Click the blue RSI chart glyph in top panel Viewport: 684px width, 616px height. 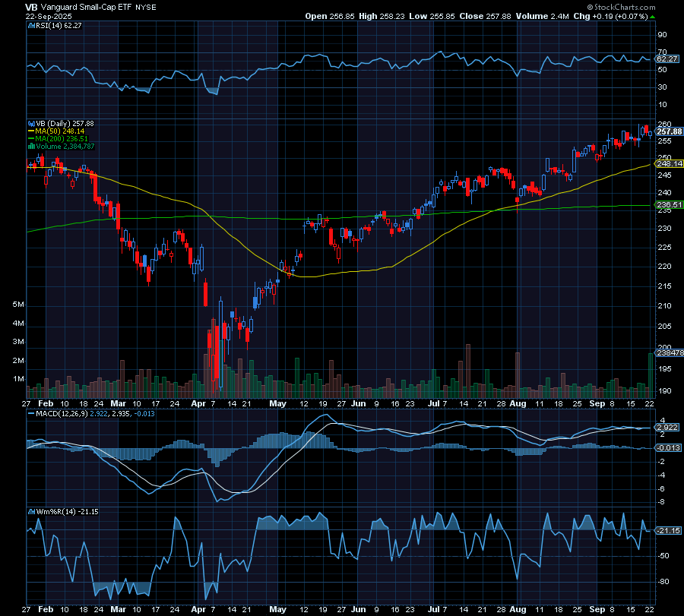pyautogui.click(x=31, y=25)
